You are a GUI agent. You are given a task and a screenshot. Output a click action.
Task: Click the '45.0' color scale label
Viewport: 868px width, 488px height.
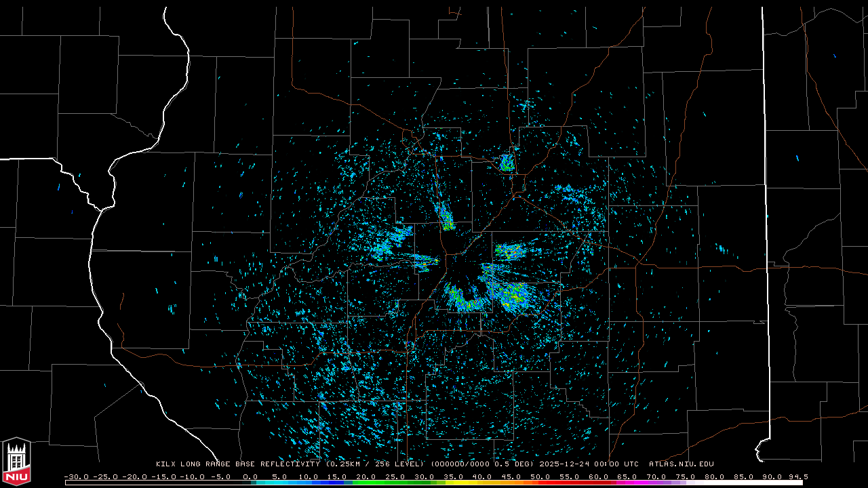pyautogui.click(x=512, y=476)
